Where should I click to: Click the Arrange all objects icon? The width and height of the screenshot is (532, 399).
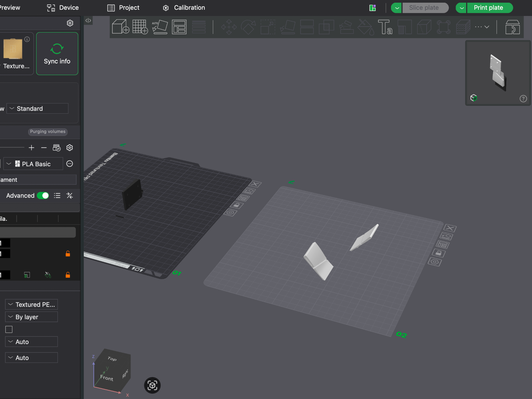tap(179, 27)
